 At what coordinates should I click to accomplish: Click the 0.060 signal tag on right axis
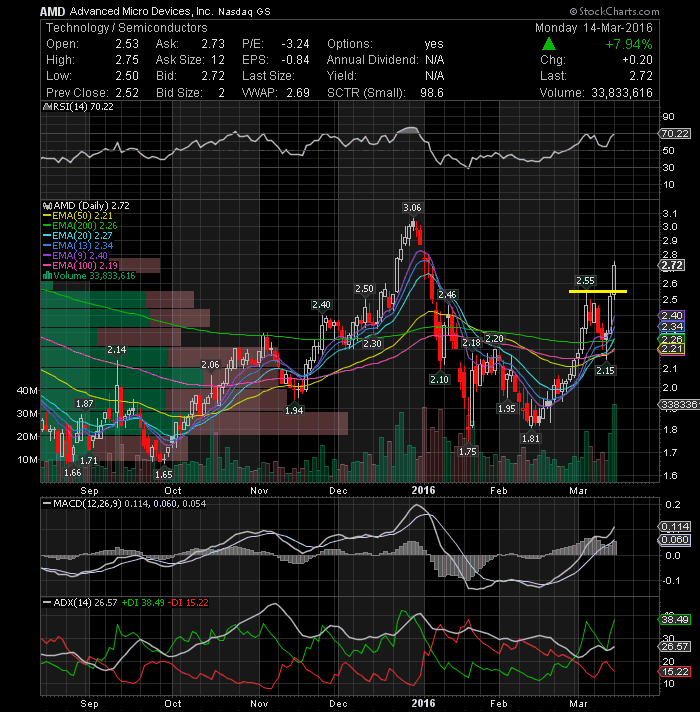675,540
